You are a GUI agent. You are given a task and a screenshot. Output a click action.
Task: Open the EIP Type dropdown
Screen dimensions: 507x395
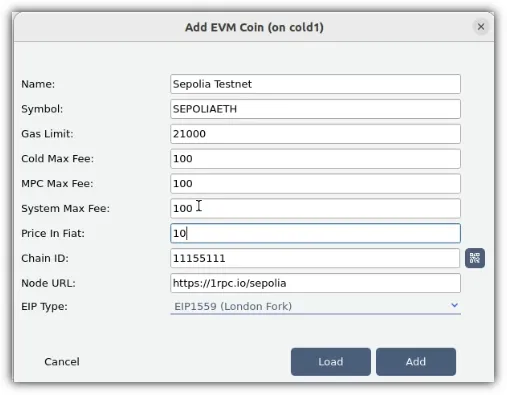pos(315,306)
